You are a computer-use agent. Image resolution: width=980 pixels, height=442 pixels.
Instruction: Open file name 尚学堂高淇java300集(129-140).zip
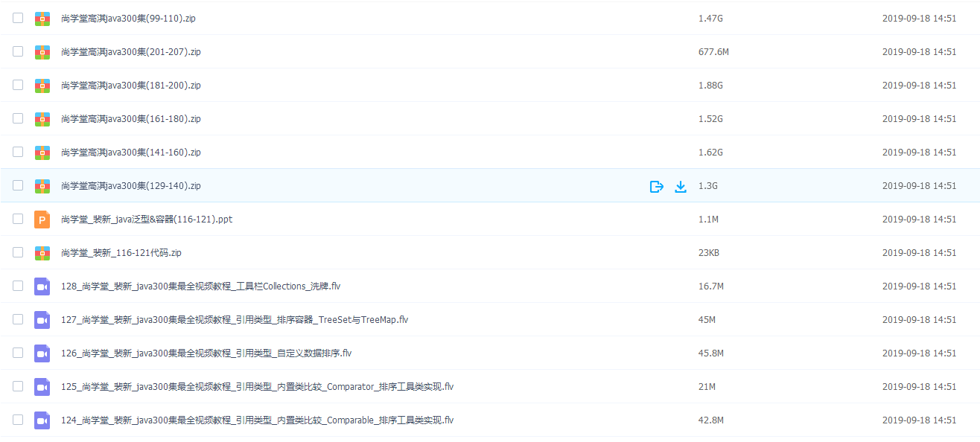[x=131, y=186]
